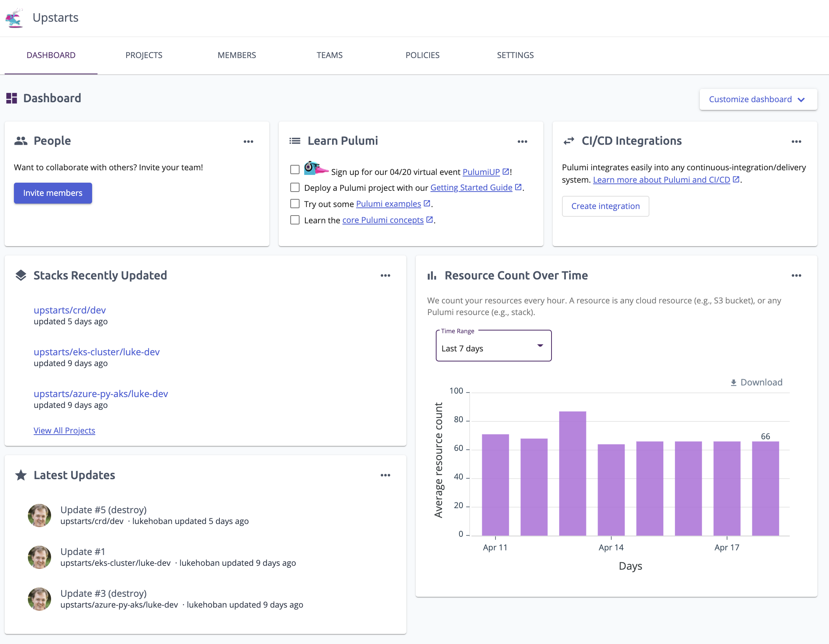Click the View All Projects link
Screen dimensions: 829x644
(64, 431)
